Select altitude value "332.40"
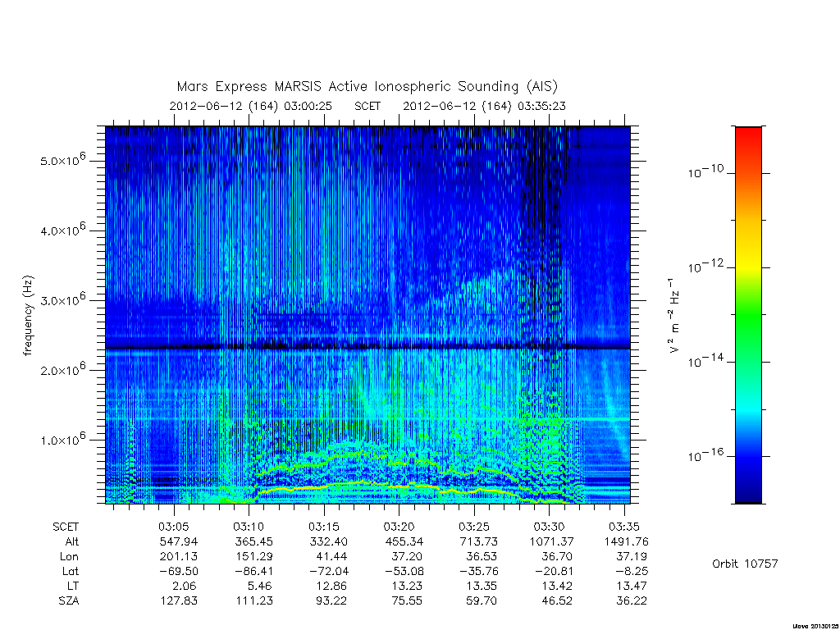 point(329,541)
